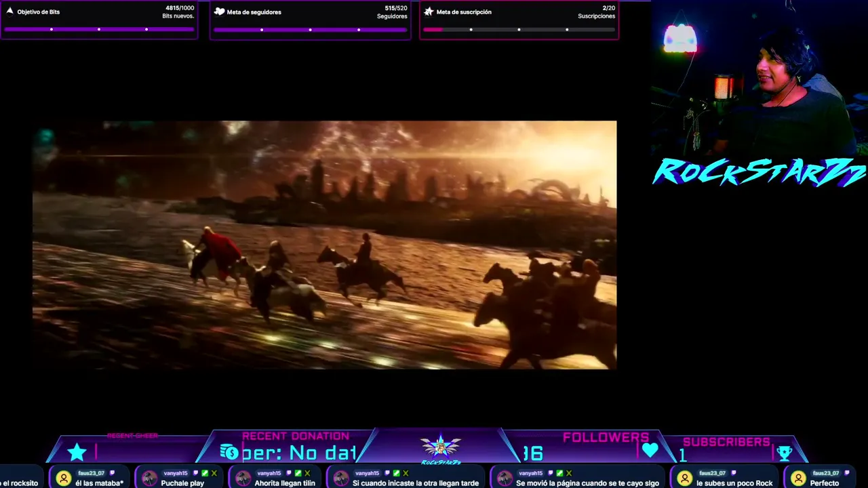Click the RockStarZz neon logo under the webcam
The image size is (868, 488).
coord(759,171)
